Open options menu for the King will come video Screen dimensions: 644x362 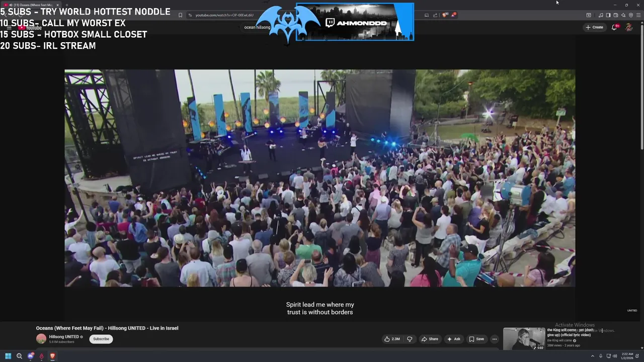pyautogui.click(x=602, y=331)
